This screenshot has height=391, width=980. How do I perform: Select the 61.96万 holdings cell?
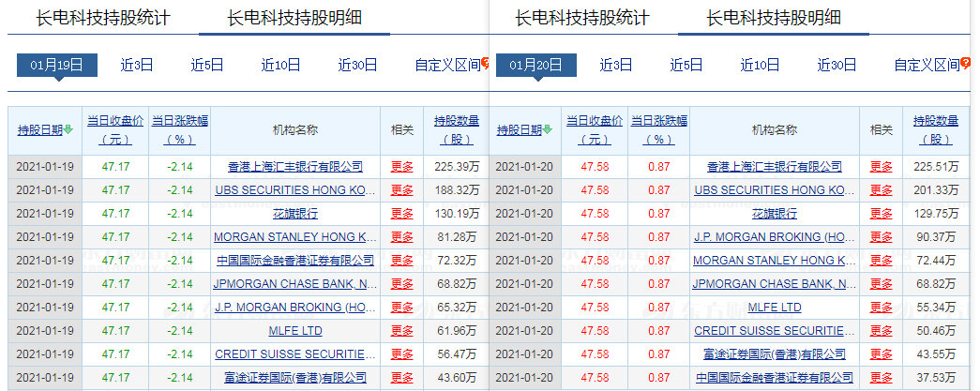(x=457, y=330)
